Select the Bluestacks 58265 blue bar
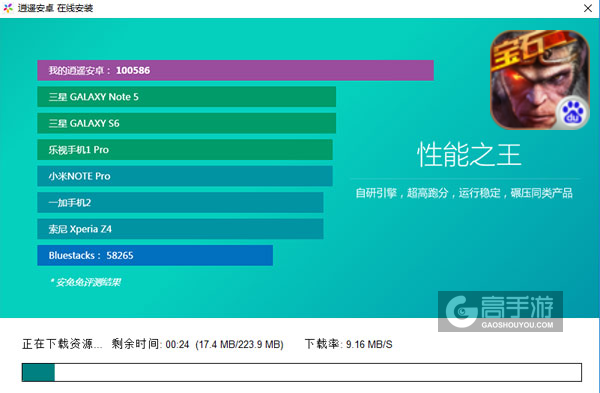 click(155, 255)
